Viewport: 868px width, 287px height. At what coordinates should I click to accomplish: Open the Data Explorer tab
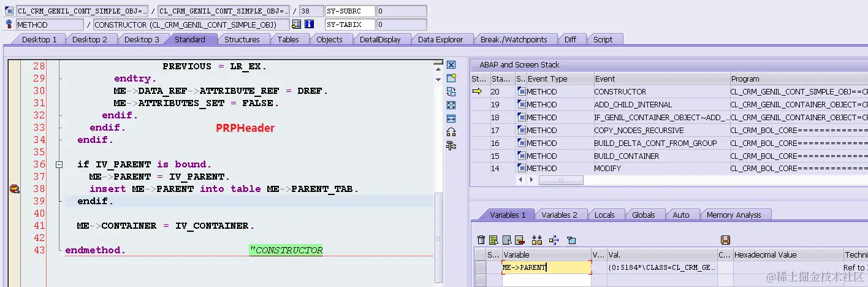441,39
